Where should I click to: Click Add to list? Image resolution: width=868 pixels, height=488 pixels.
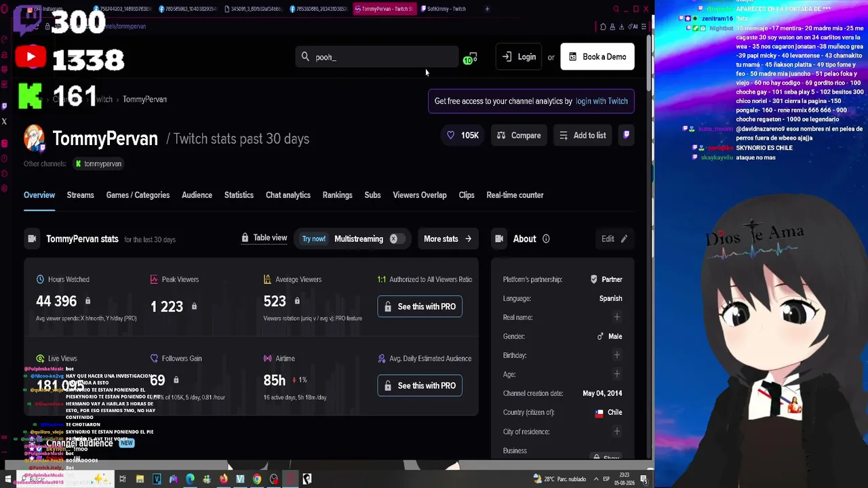pyautogui.click(x=583, y=136)
